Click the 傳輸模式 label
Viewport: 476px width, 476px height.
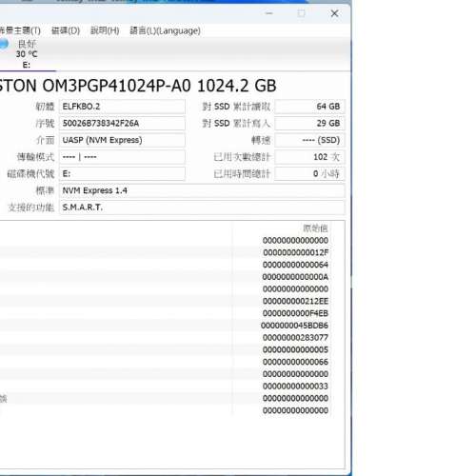35,157
